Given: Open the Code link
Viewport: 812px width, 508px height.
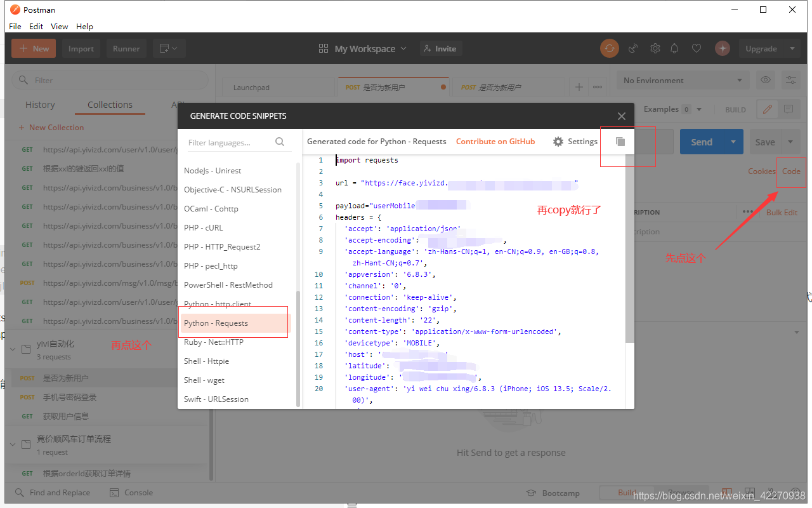Looking at the screenshot, I should pyautogui.click(x=791, y=171).
